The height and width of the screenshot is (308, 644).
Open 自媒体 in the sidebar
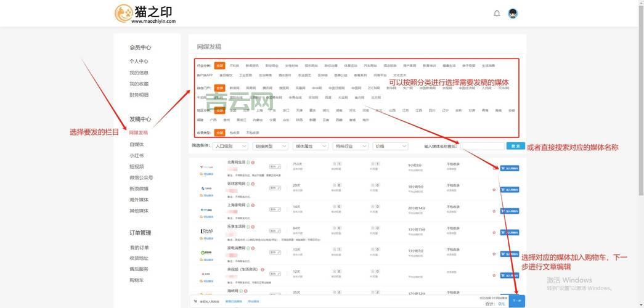click(136, 144)
